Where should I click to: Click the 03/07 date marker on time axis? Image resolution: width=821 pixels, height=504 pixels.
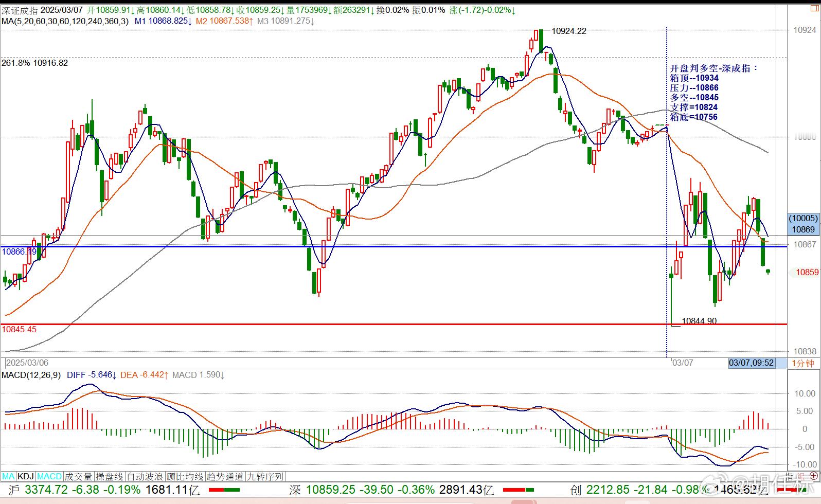tap(683, 363)
